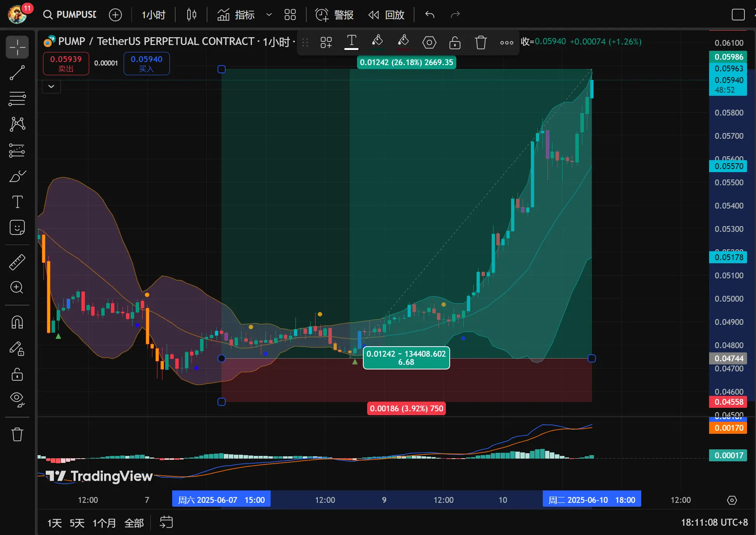The image size is (756, 535).
Task: Change stop zone background color
Action: pos(403,42)
